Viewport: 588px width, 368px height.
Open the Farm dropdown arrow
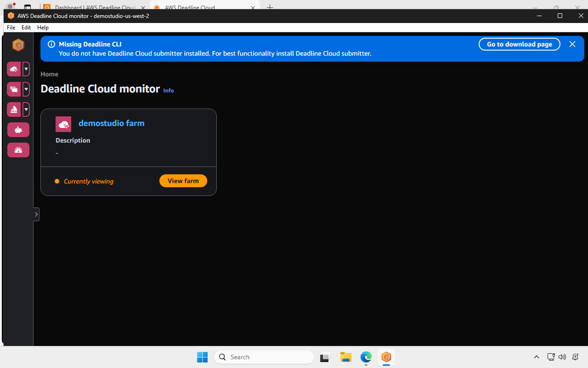pos(26,69)
